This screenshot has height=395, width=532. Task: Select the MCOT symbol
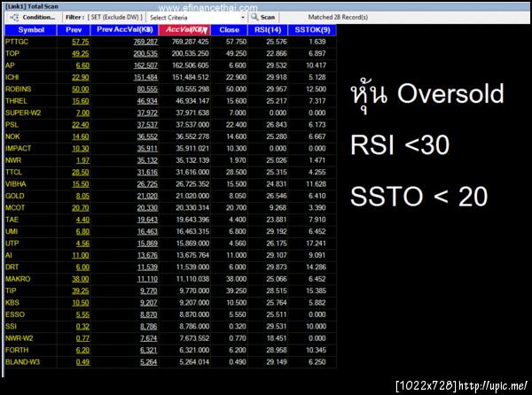point(15,207)
